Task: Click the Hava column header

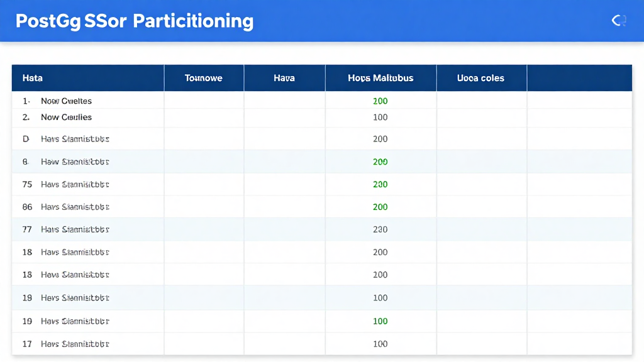Action: (x=284, y=77)
